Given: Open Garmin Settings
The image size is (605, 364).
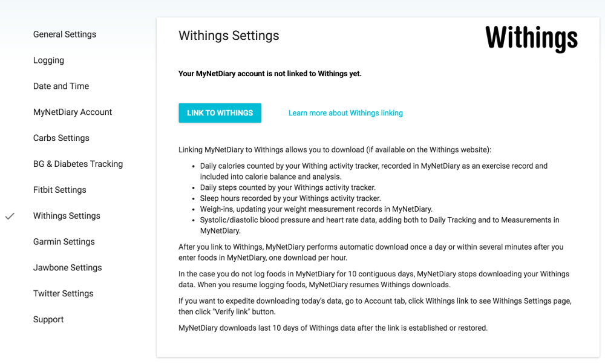Looking at the screenshot, I should coord(64,242).
